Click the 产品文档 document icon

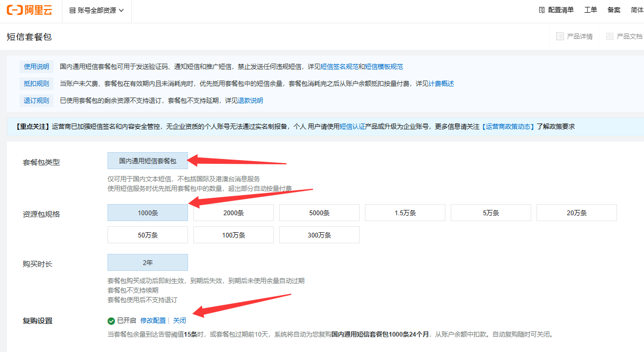click(610, 37)
